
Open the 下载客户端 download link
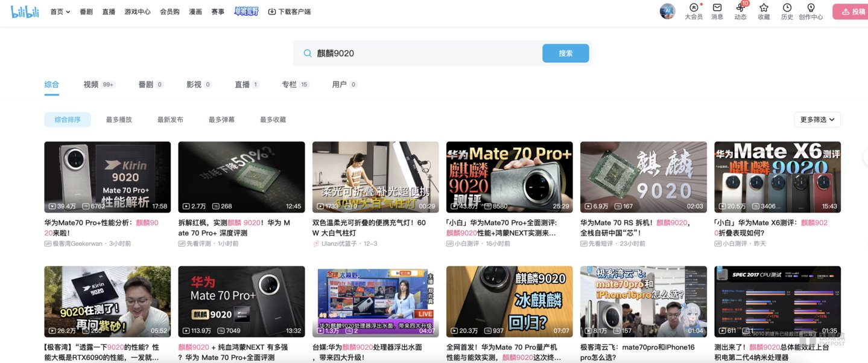(x=290, y=11)
